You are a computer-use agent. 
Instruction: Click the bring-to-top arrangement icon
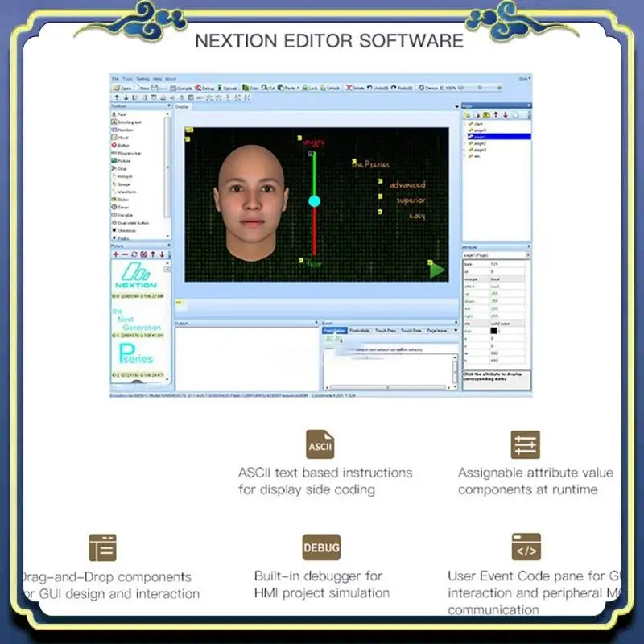pyautogui.click(x=117, y=97)
